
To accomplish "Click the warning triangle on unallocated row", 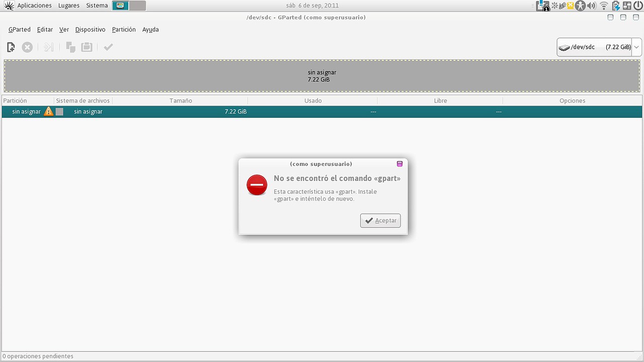I will [x=48, y=112].
